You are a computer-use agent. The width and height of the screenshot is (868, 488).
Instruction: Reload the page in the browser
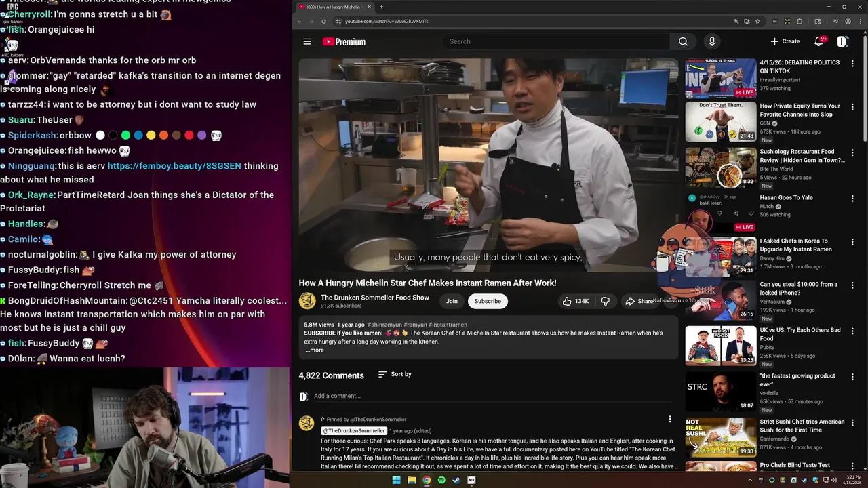[x=324, y=21]
